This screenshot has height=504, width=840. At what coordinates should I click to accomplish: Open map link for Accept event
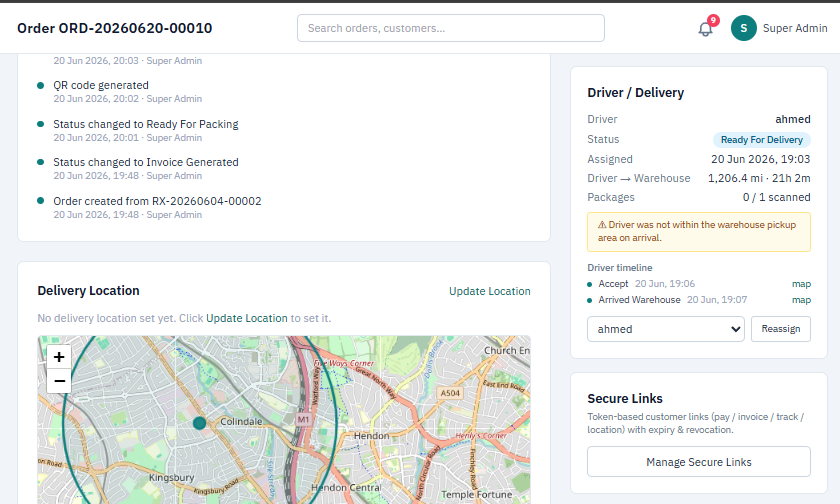coord(801,284)
